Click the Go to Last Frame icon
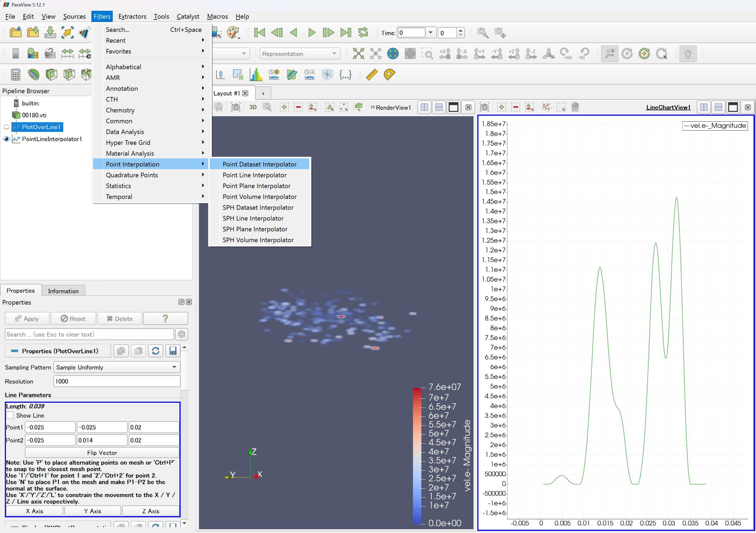 (x=346, y=32)
